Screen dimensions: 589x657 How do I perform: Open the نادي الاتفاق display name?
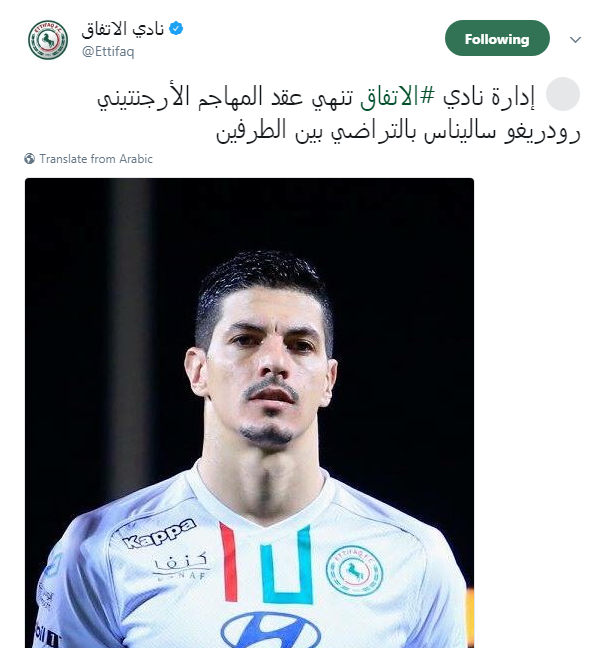(x=123, y=28)
